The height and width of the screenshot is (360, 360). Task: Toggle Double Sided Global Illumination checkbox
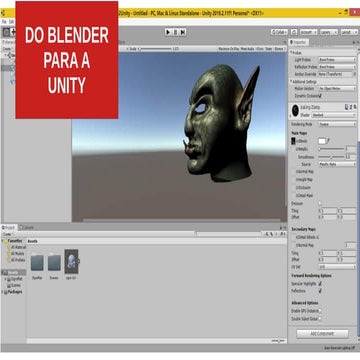(x=320, y=319)
